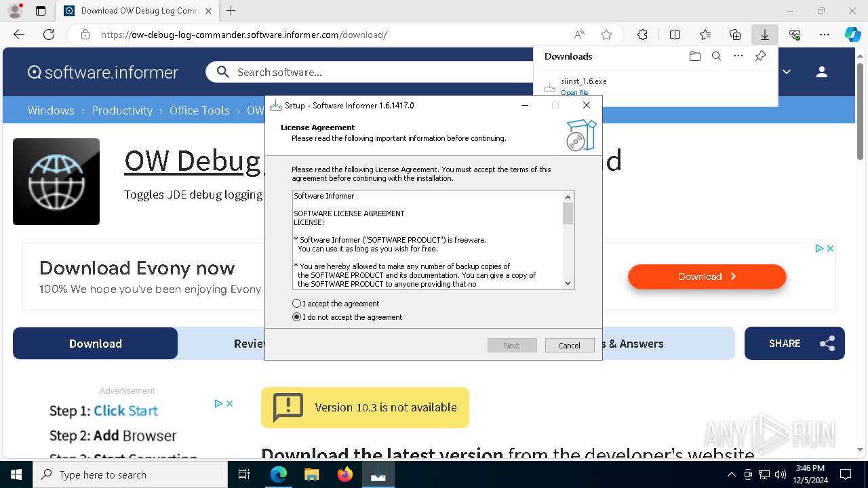Click the Downloads toolbar icon
The height and width of the screenshot is (488, 868).
(765, 35)
